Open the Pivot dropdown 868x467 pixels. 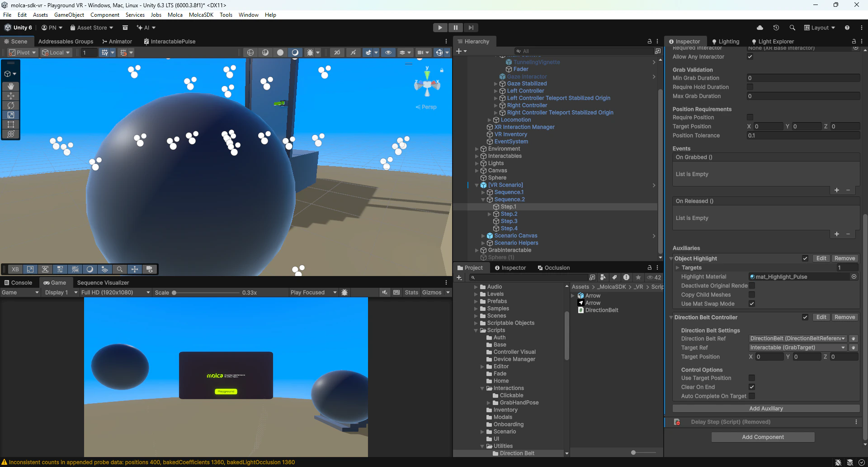tap(22, 52)
